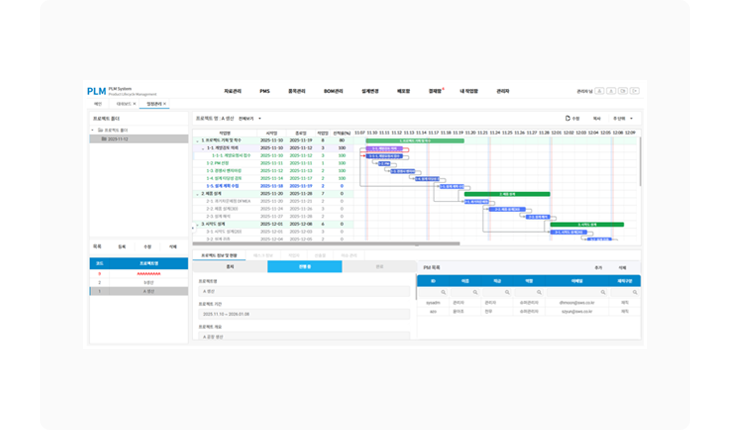Image resolution: width=730 pixels, height=430 pixels.
Task: Click the 복사 button in the Gantt toolbar
Action: click(x=597, y=119)
